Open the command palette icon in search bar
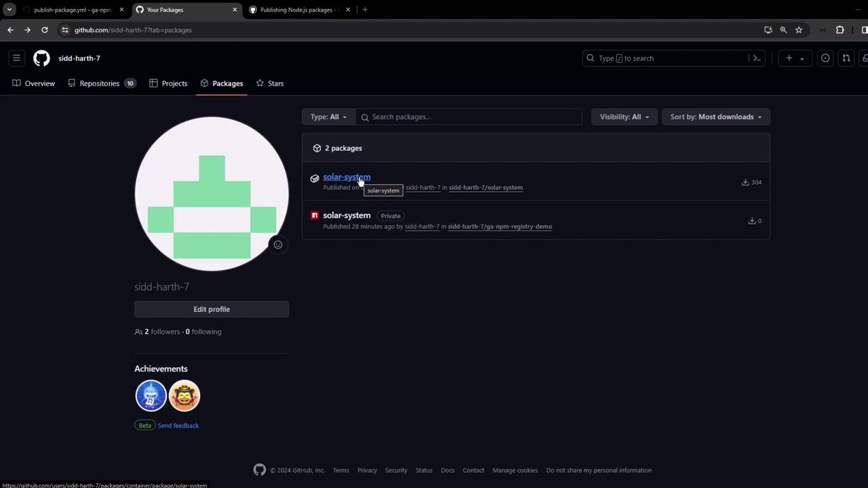The width and height of the screenshot is (868, 488). 756,58
